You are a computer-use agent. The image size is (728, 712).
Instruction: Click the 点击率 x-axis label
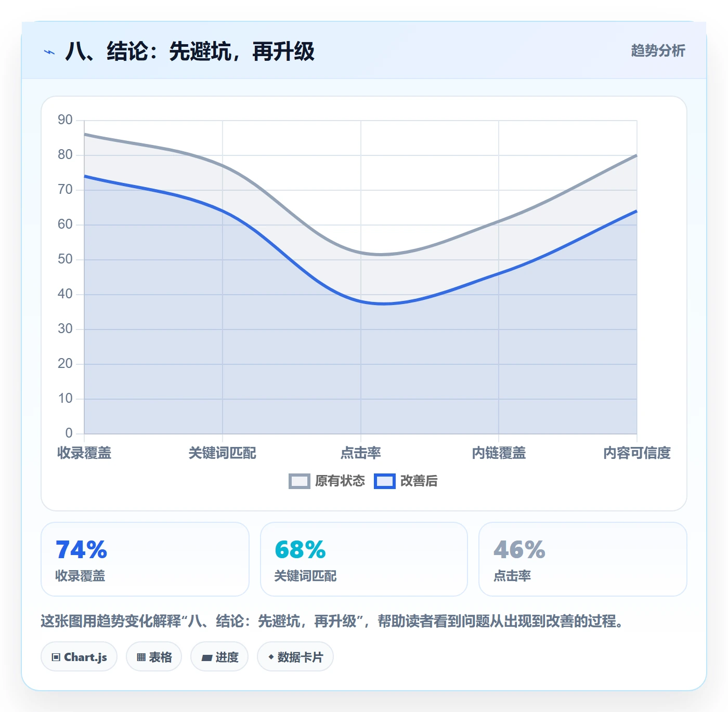click(x=361, y=453)
